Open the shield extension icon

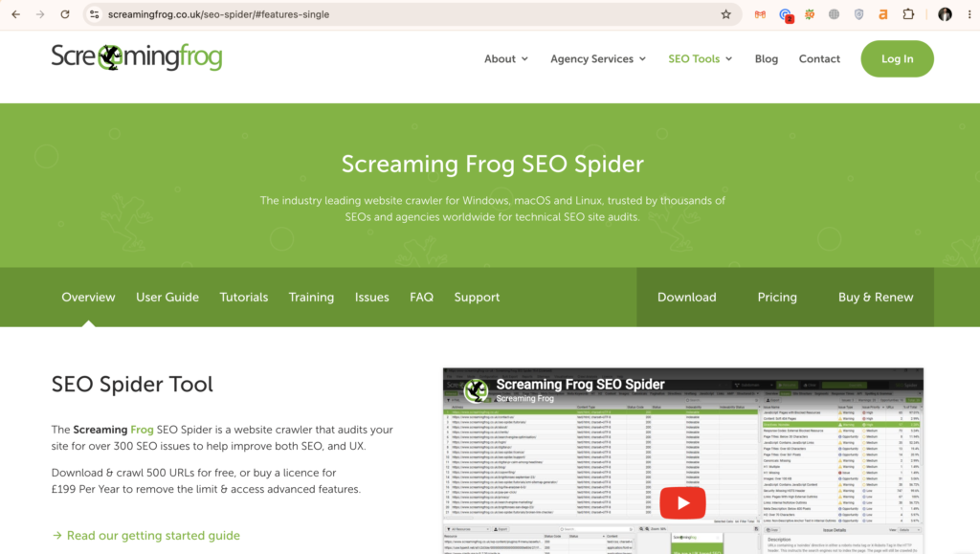pyautogui.click(x=858, y=14)
